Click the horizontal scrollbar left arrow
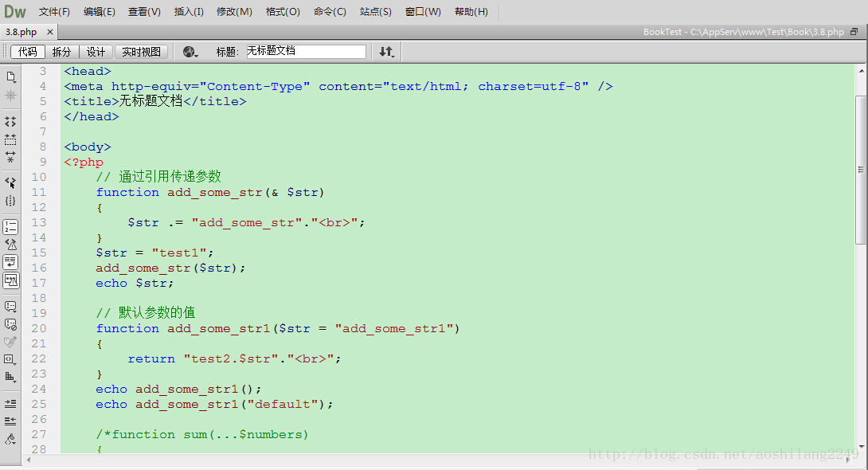 click(29, 460)
